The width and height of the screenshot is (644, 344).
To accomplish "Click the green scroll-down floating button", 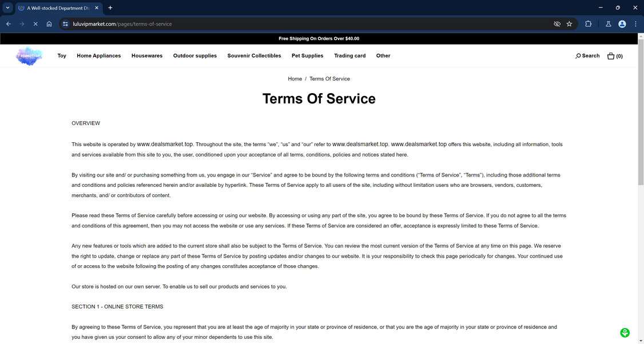I will (x=625, y=333).
